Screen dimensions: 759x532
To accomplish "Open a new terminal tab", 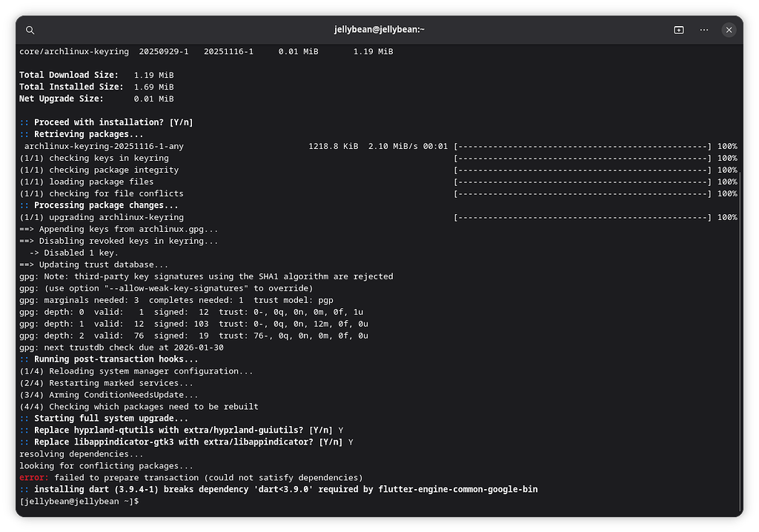I will [x=679, y=30].
